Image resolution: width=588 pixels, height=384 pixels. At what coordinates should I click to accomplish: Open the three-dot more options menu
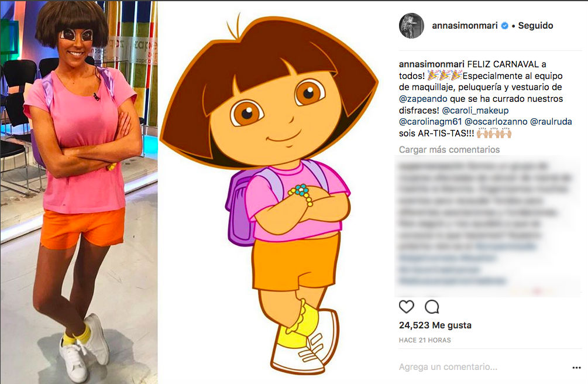(577, 368)
